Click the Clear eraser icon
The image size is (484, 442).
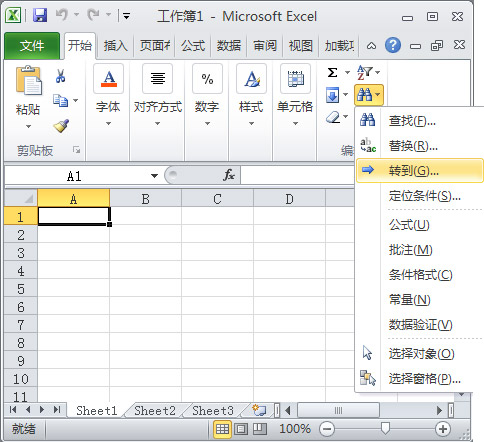[333, 117]
